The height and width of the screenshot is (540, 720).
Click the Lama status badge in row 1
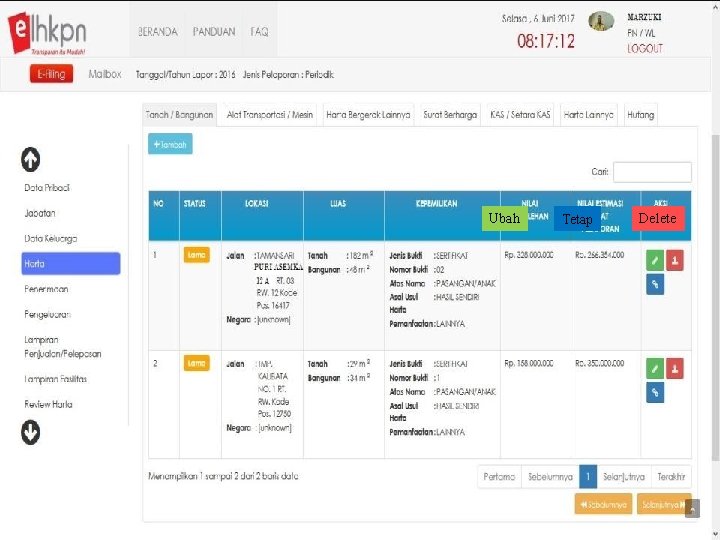pyautogui.click(x=197, y=255)
